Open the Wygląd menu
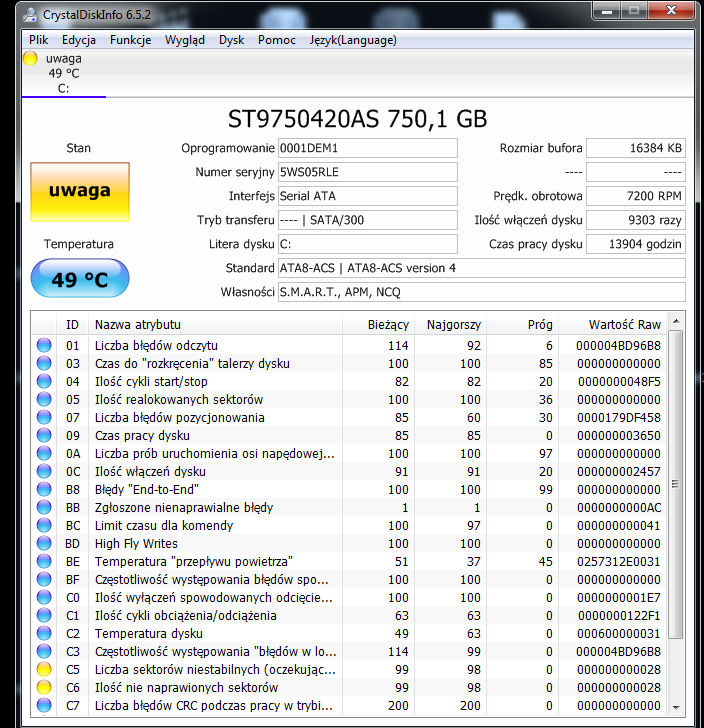 pos(184,40)
